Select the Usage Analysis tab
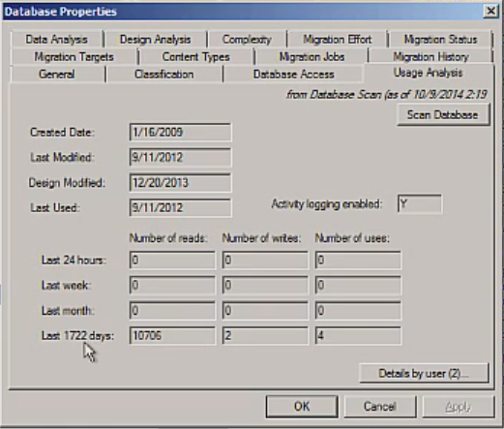 coord(429,73)
